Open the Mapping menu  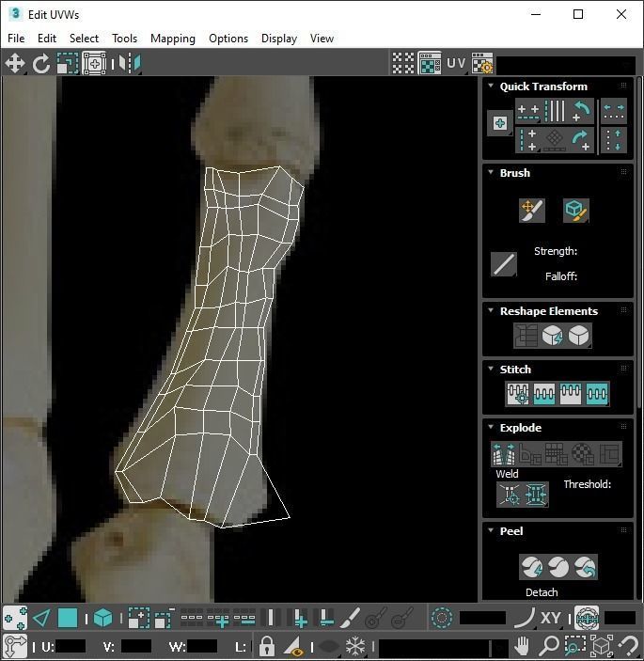click(x=173, y=39)
